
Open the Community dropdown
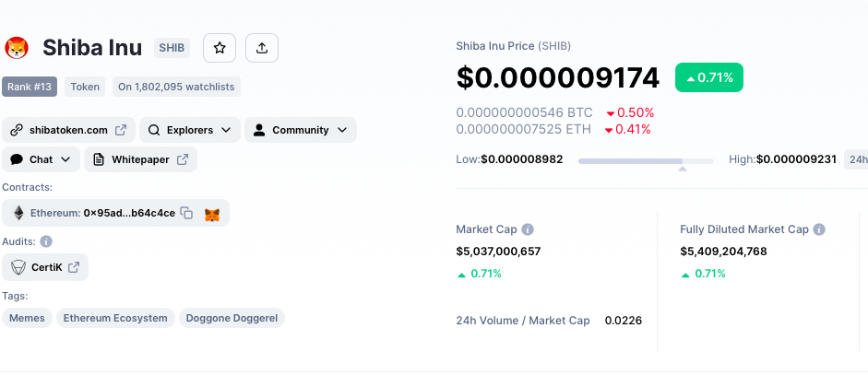click(301, 130)
